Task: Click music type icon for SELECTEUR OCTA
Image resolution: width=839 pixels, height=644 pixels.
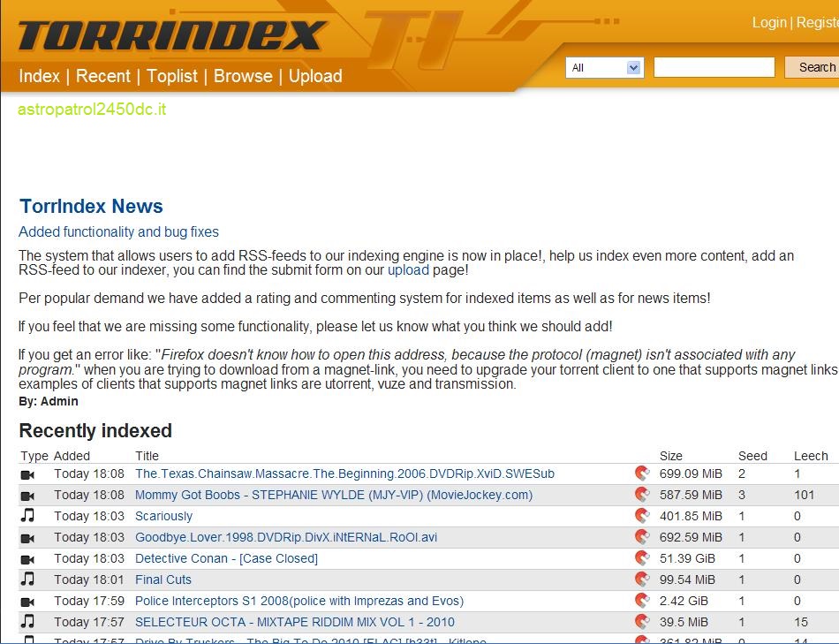Action: [x=27, y=622]
